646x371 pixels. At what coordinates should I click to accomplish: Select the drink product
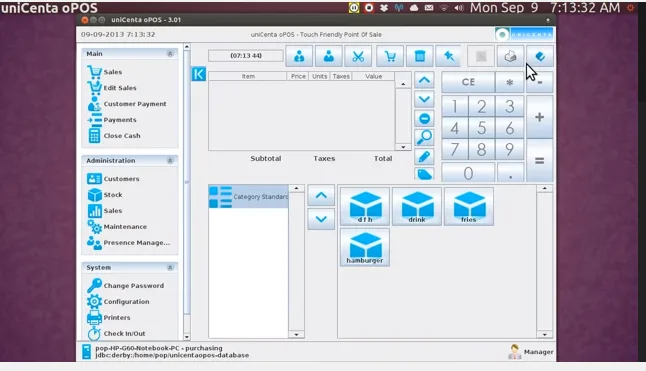pyautogui.click(x=417, y=206)
